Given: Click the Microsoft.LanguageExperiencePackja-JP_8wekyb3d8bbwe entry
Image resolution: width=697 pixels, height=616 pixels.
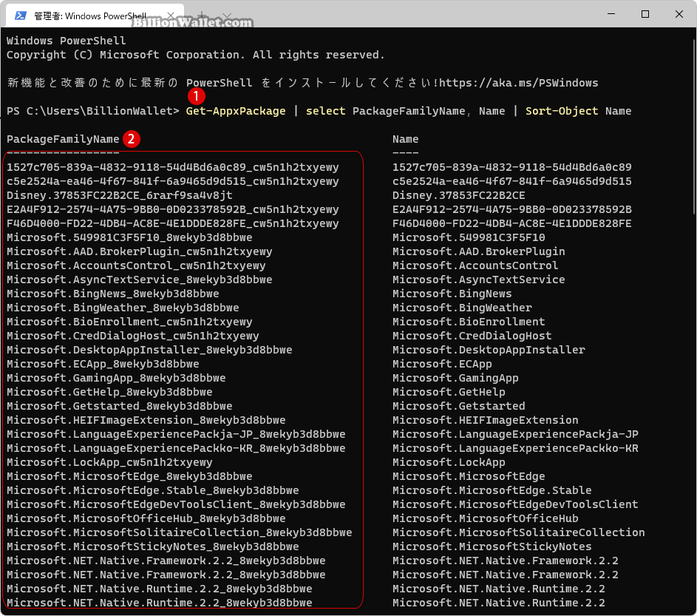Looking at the screenshot, I should tap(176, 434).
